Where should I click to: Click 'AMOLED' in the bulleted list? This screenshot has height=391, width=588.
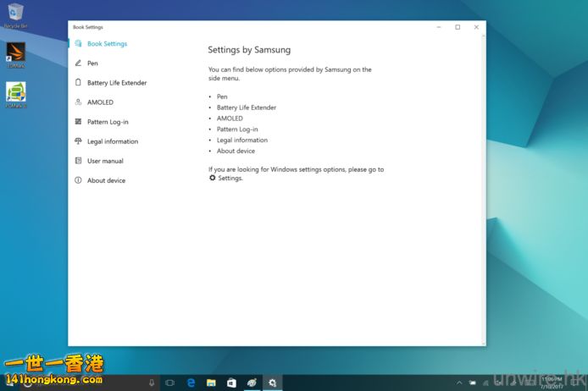(230, 118)
